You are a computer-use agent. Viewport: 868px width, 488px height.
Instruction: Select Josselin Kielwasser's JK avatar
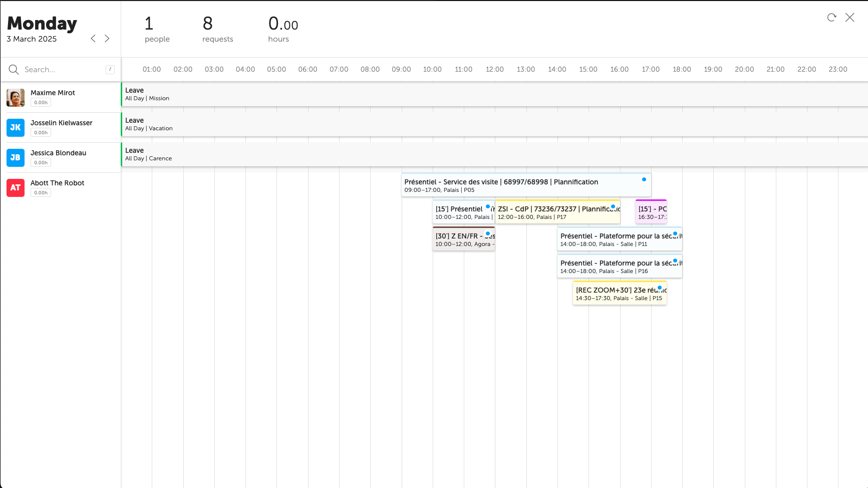tap(16, 128)
